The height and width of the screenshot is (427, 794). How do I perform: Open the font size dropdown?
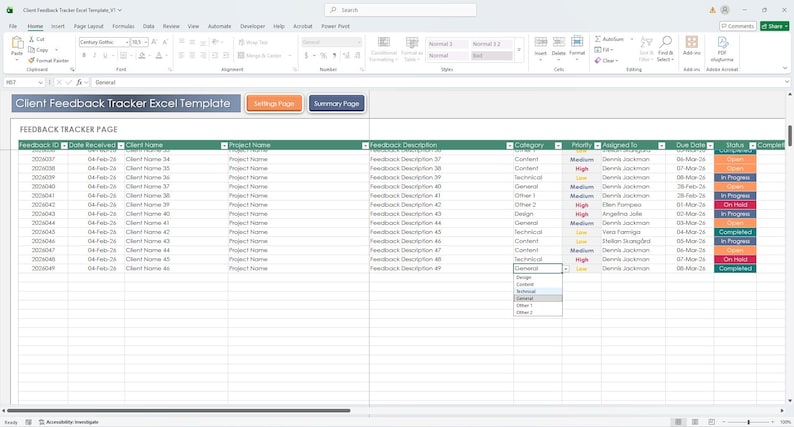146,42
